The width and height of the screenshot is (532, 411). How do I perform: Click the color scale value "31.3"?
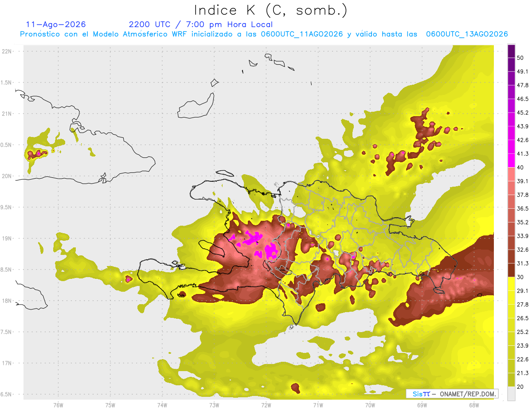(522, 263)
